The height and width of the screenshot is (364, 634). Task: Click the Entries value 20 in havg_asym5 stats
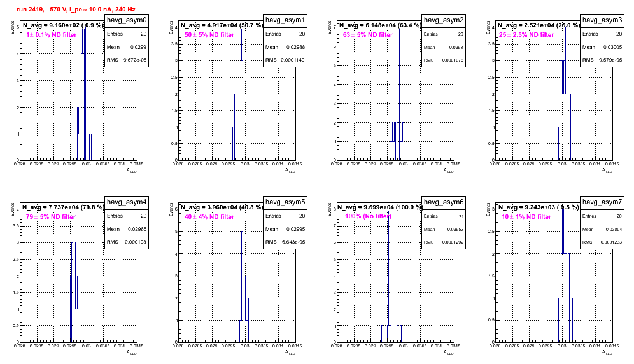click(x=302, y=216)
